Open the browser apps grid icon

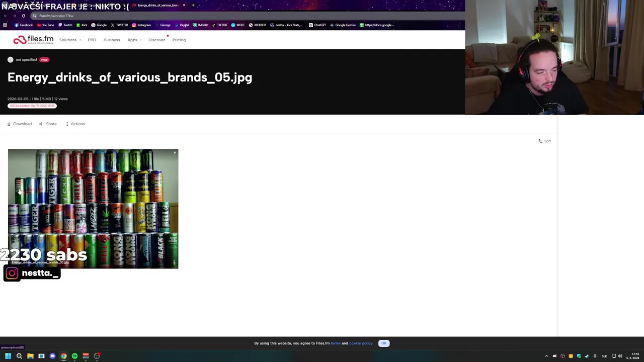5,25
